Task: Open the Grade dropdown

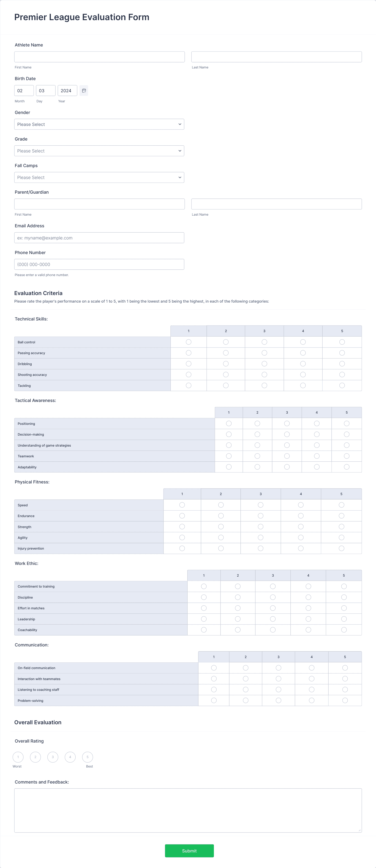Action: [99, 151]
